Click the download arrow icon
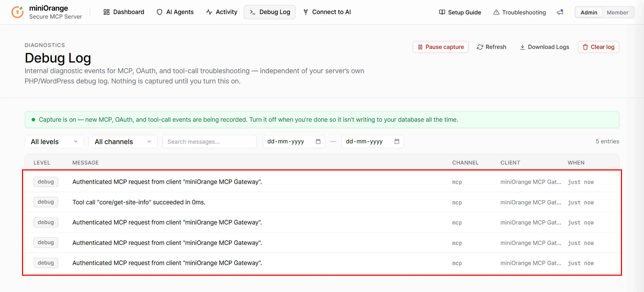This screenshot has width=644, height=292. (x=522, y=47)
